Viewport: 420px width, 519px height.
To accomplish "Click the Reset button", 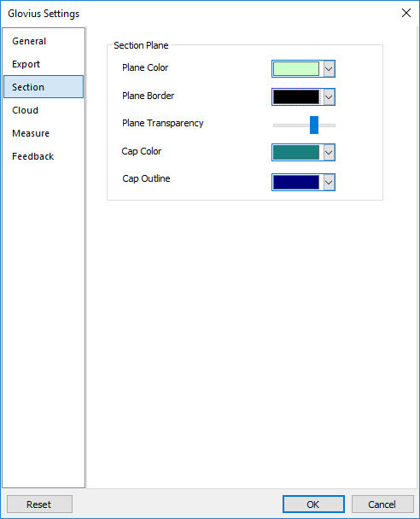I will (x=39, y=504).
